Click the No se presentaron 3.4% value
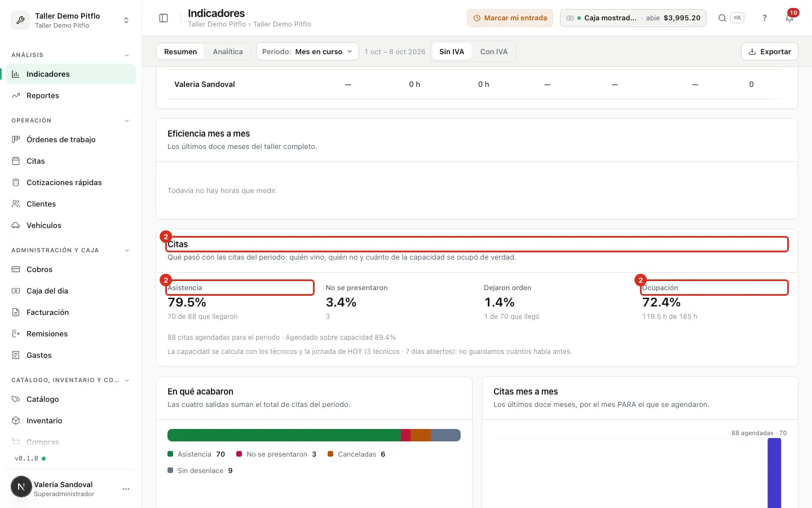Screen dimensions: 812x508 click(341, 303)
